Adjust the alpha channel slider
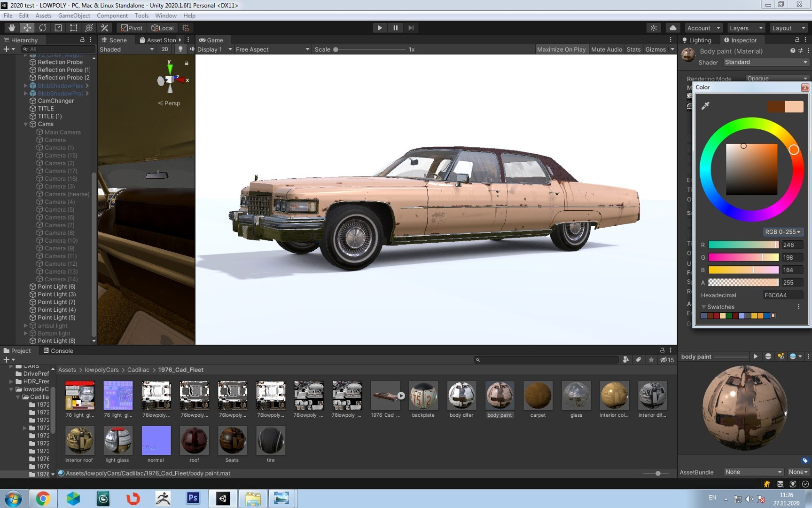Viewport: 812px width, 508px height. (743, 283)
